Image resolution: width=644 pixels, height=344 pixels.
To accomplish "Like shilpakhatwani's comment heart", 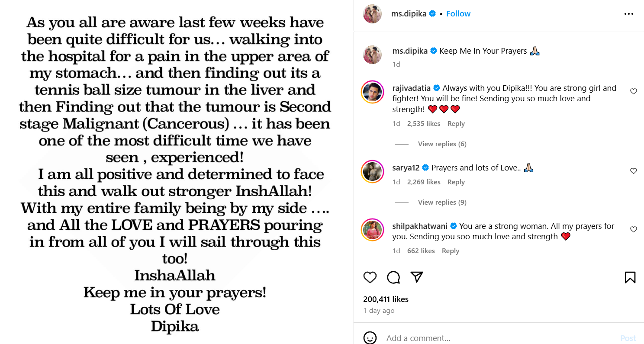I will 634,229.
